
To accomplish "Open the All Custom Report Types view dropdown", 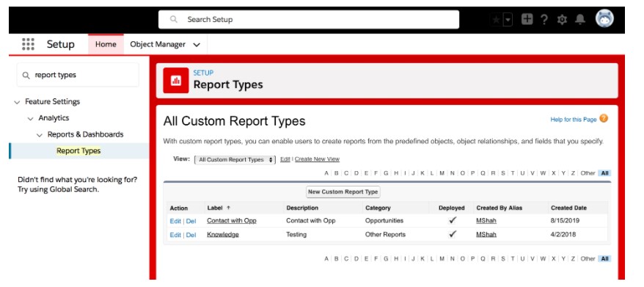I will 235,159.
